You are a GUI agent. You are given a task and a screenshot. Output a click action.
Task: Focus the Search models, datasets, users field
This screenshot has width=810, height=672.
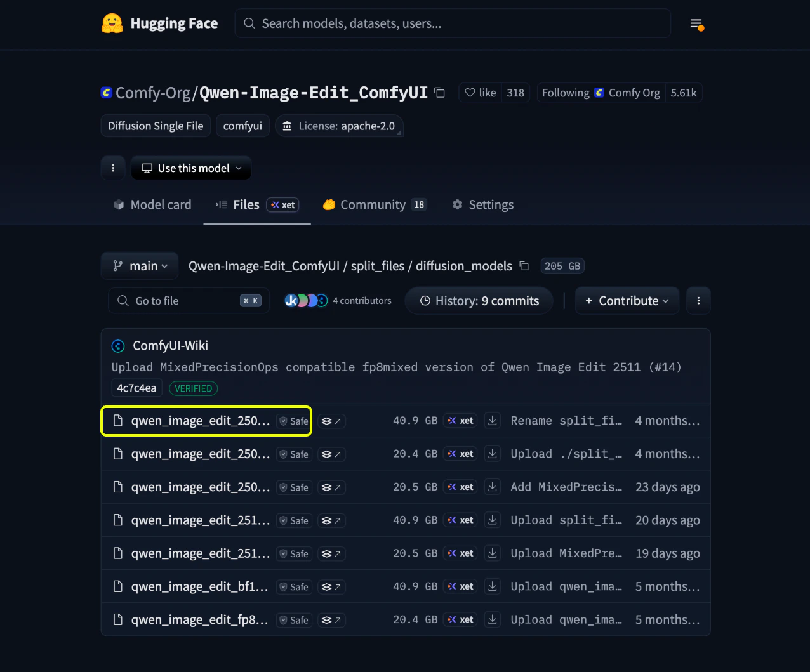click(453, 23)
